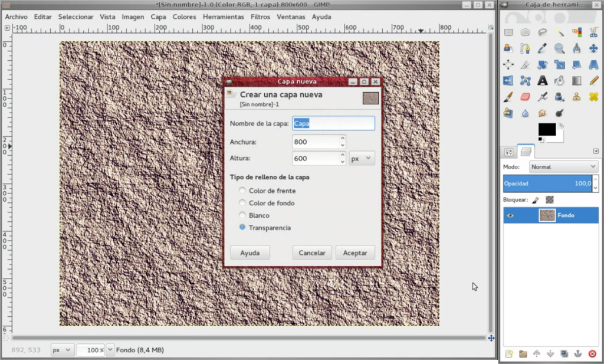Choose the Gradient tool
Image resolution: width=604 pixels, height=364 pixels.
point(577,80)
